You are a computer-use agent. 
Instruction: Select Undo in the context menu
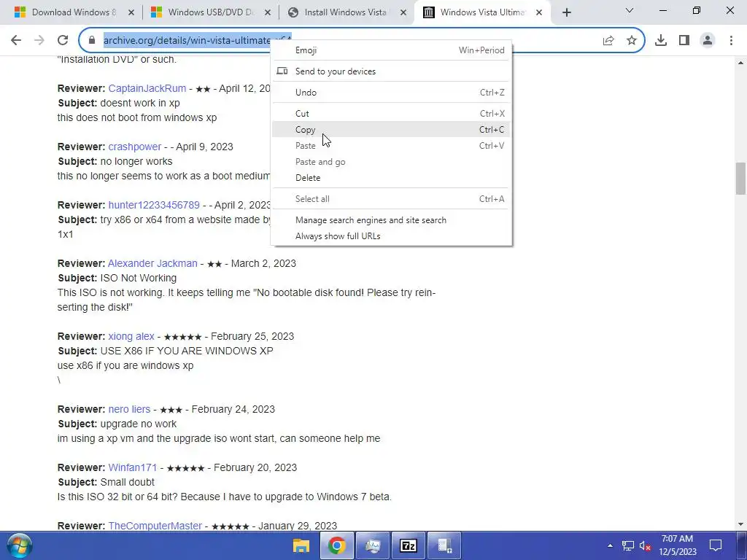pyautogui.click(x=392, y=93)
